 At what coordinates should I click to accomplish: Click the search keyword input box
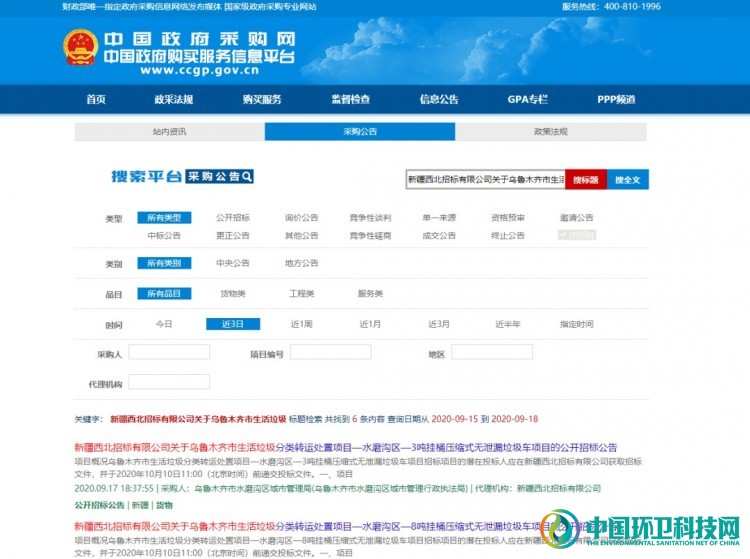coord(485,180)
